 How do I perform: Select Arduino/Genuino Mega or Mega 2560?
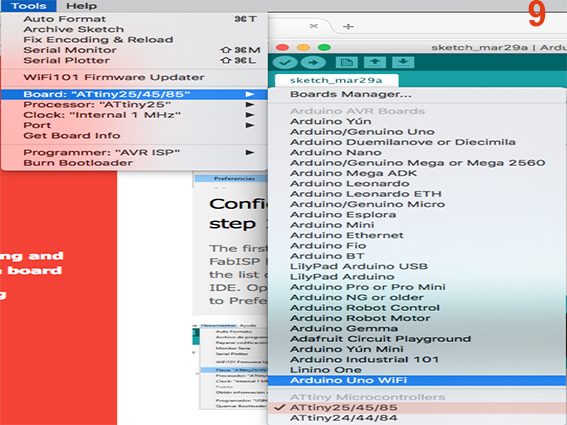417,163
